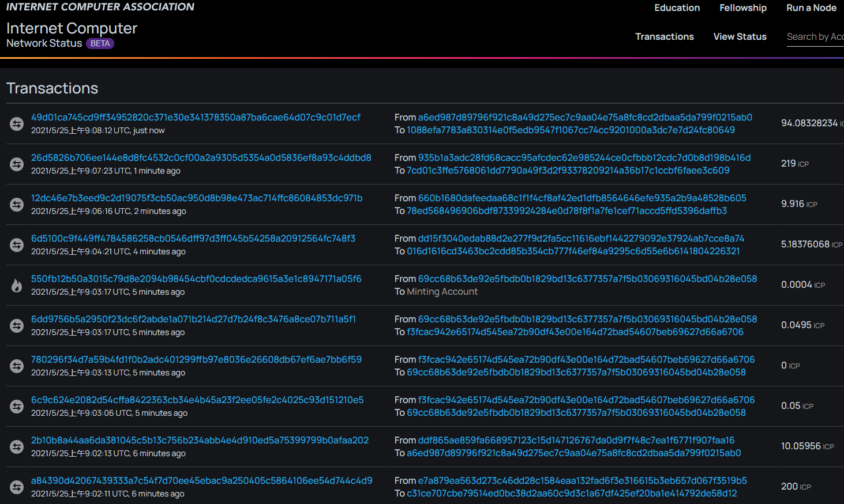Click the Transactions page heading

pos(52,88)
